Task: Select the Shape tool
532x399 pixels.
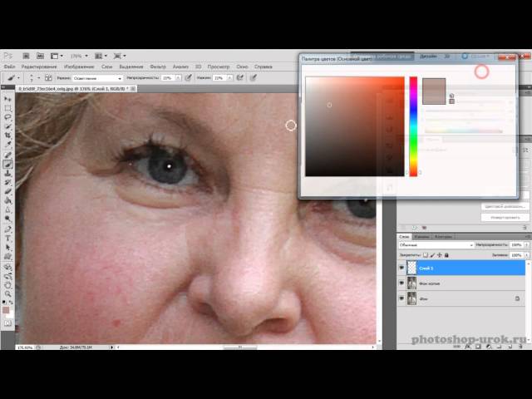Action: point(7,257)
